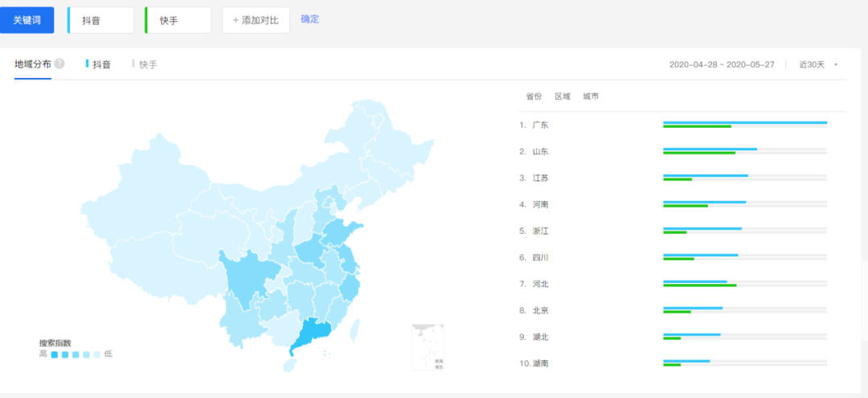Toggle the 抖音 series legend
868x398 pixels.
click(x=99, y=64)
